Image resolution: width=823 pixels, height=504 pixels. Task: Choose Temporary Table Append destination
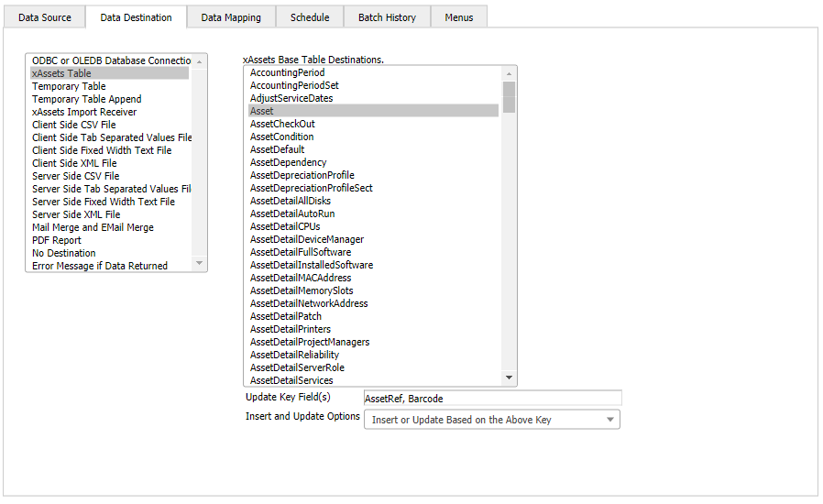coord(110,99)
